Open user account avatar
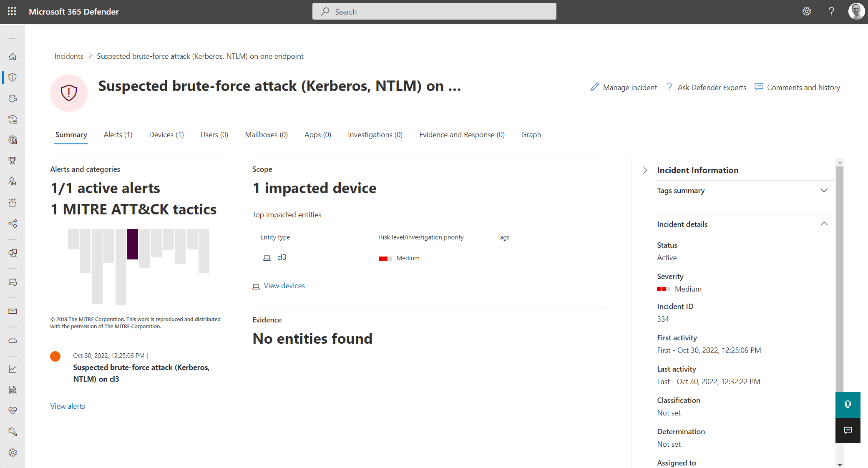The width and height of the screenshot is (868, 468). click(x=856, y=11)
